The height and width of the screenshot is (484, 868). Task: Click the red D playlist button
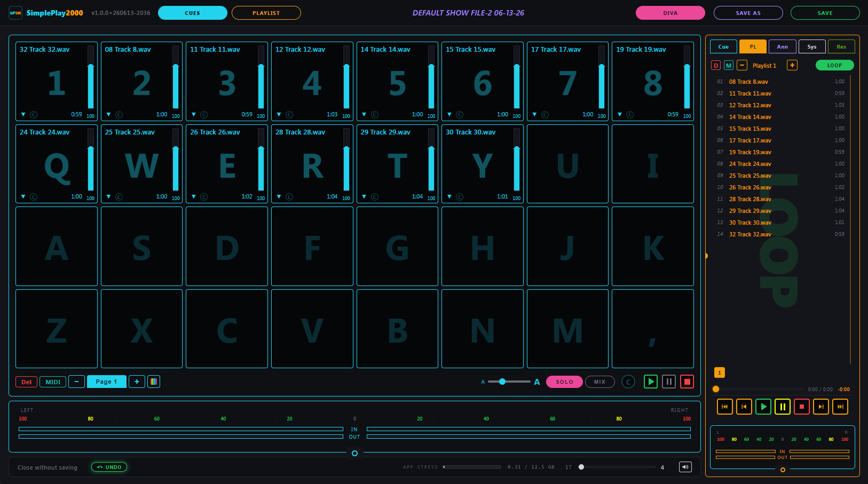[x=716, y=65]
